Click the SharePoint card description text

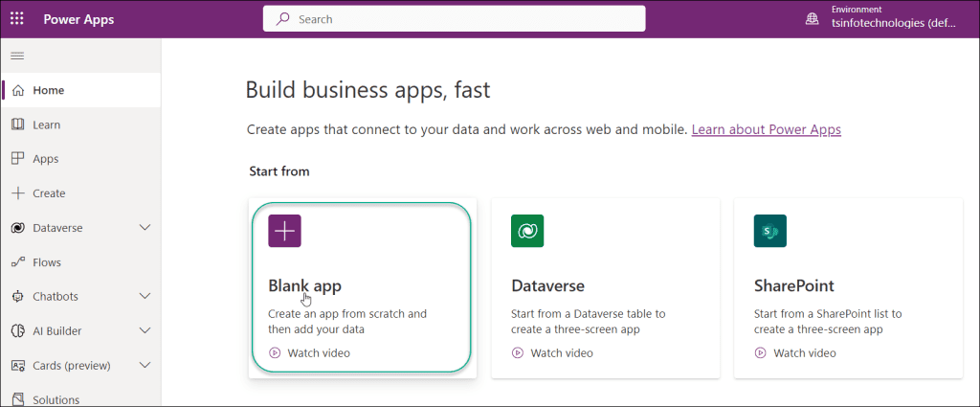tap(828, 322)
